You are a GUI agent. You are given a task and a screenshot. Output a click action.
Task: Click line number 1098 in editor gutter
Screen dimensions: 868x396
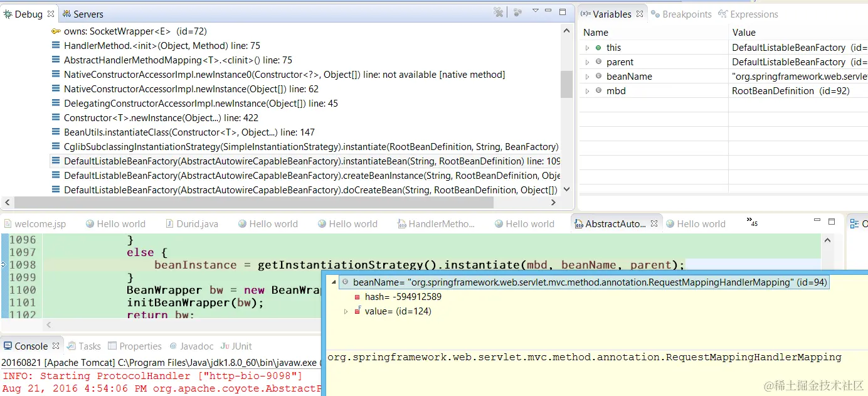23,265
